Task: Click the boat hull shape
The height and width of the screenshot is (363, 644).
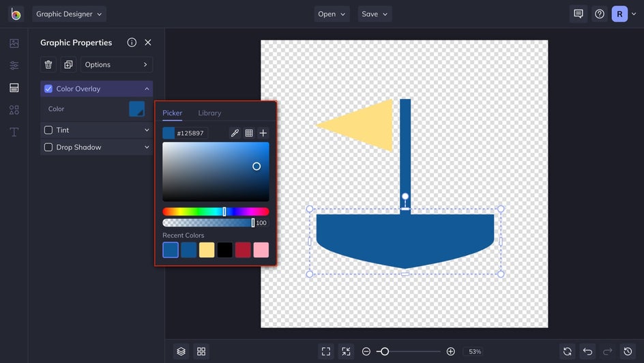Action: 405,242
